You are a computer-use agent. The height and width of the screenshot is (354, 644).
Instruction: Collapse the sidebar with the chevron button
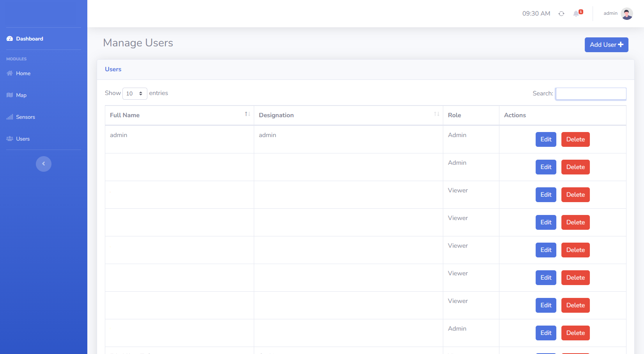(x=44, y=164)
